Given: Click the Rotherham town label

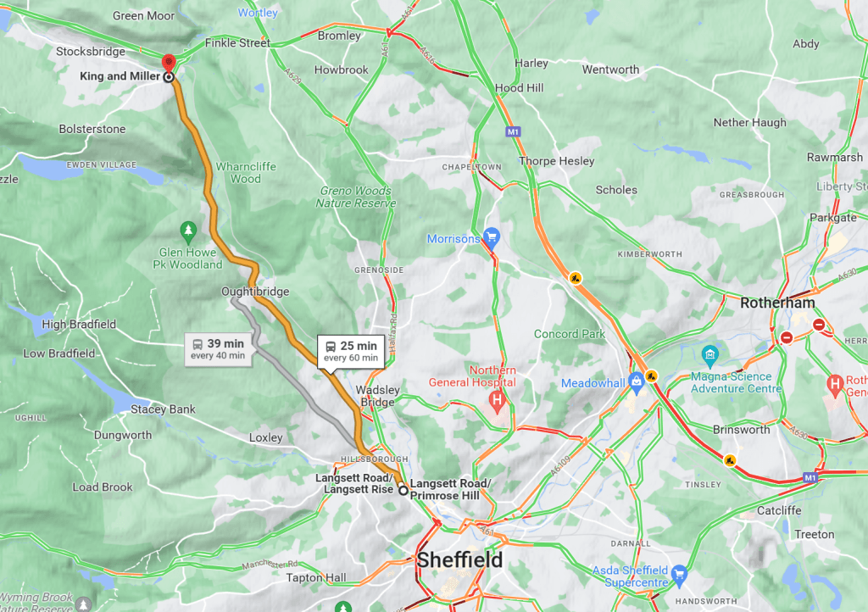Looking at the screenshot, I should [x=777, y=303].
